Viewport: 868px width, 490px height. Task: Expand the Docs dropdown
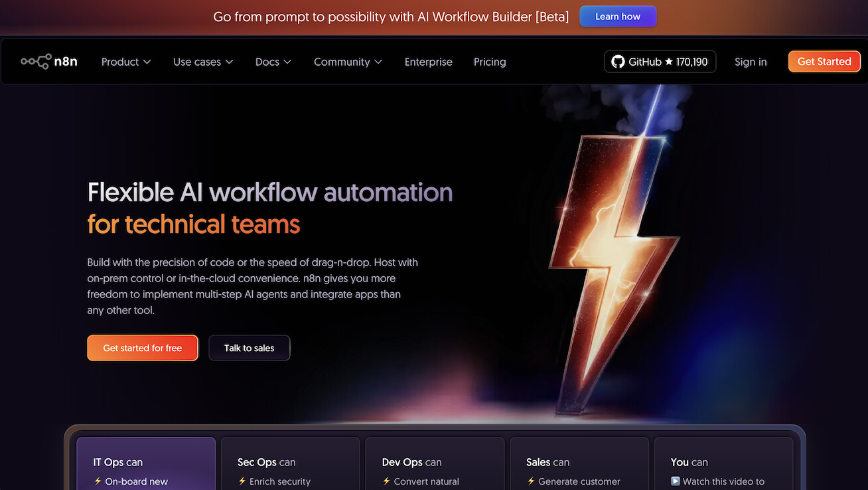tap(273, 61)
